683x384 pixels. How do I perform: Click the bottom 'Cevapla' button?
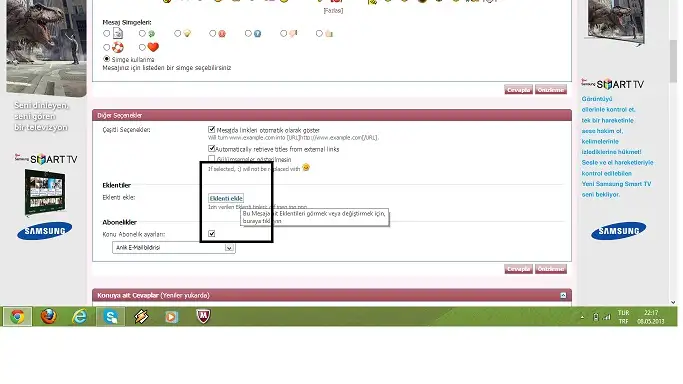(x=518, y=269)
